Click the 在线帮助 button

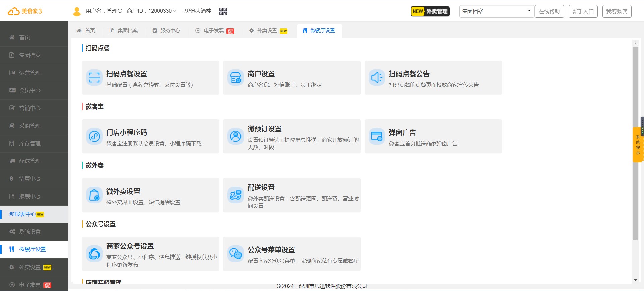click(x=549, y=11)
